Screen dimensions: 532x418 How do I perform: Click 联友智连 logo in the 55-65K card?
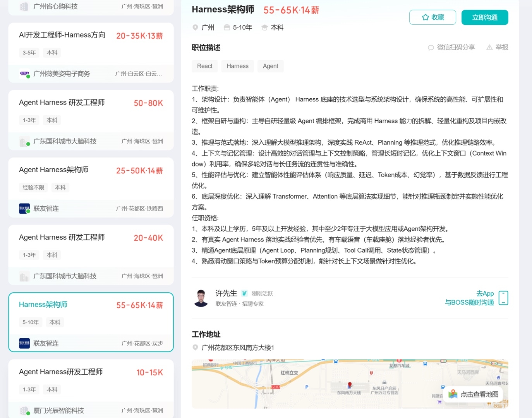pos(25,343)
